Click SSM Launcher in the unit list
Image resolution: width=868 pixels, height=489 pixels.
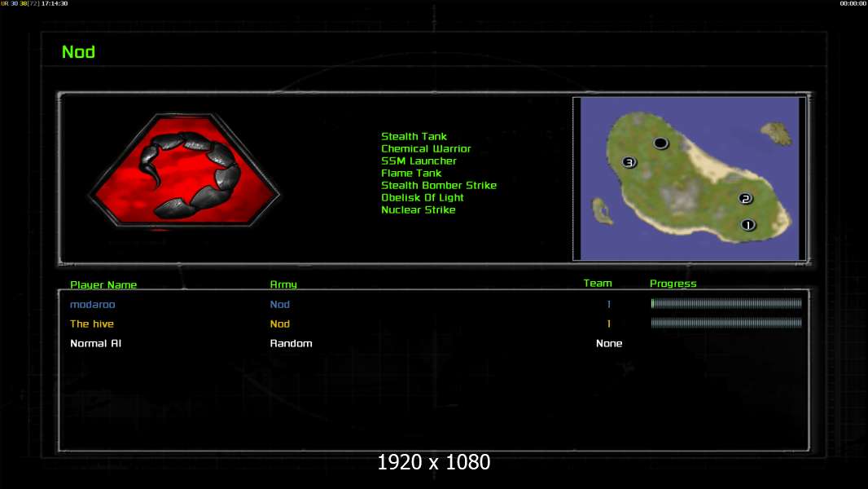[x=419, y=161]
